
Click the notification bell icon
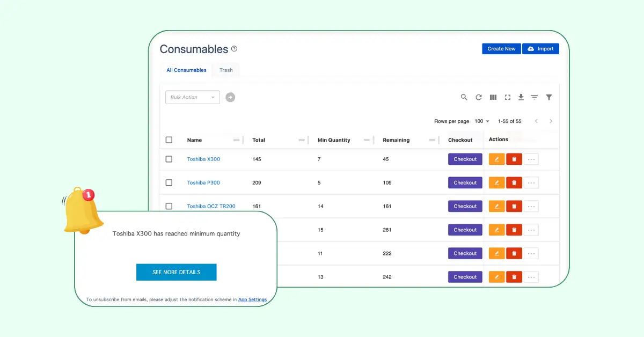(82, 210)
